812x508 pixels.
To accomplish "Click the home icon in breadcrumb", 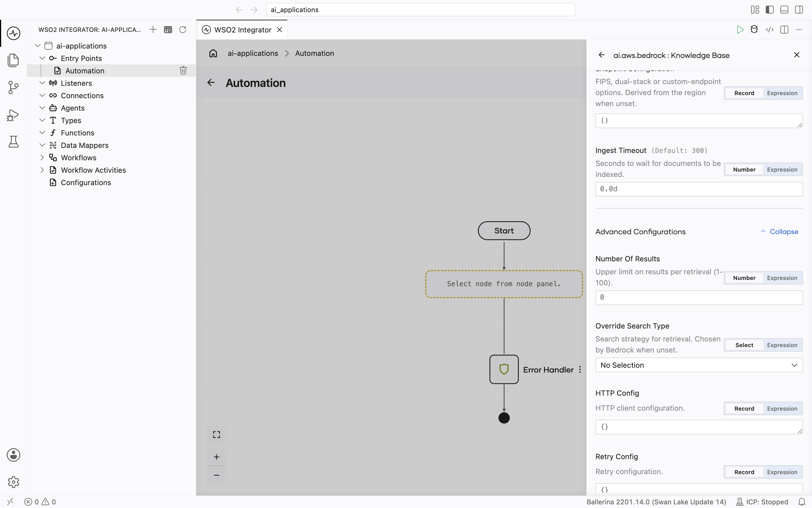I will (x=213, y=53).
